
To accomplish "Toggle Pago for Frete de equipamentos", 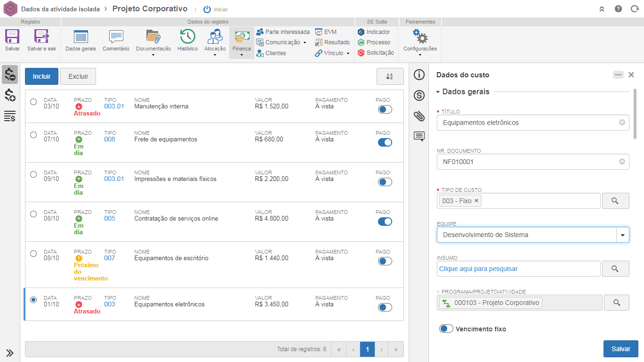I will (385, 142).
